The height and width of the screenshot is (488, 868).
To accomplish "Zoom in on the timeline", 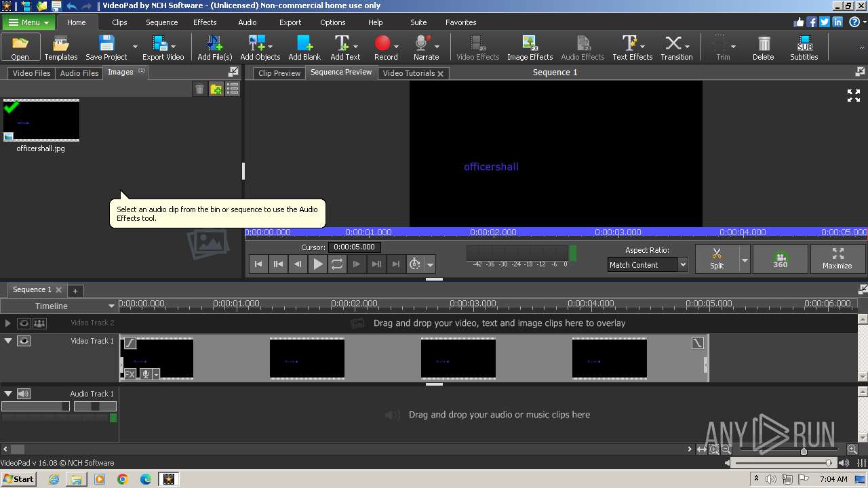I will coord(852,449).
